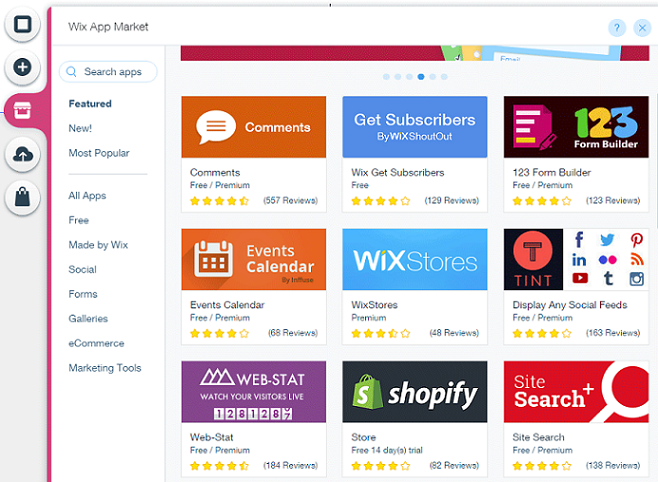Select the sixth carousel dot

click(x=444, y=77)
